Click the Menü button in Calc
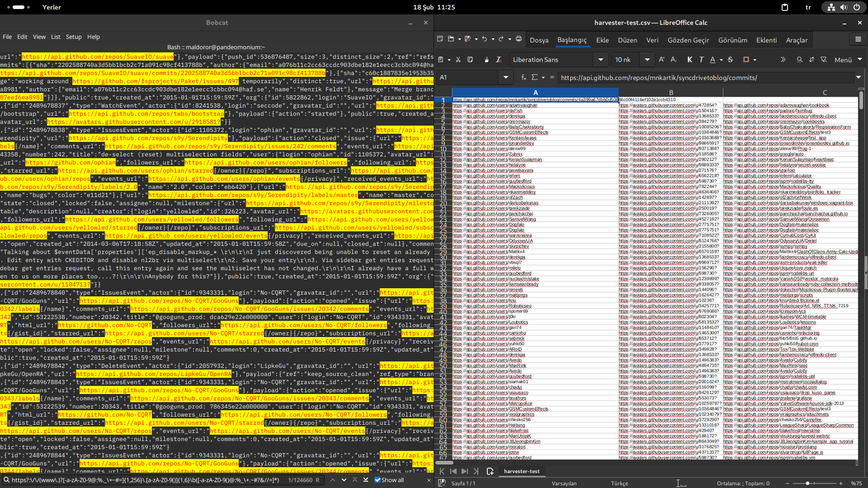This screenshot has width=868, height=488. [843, 60]
